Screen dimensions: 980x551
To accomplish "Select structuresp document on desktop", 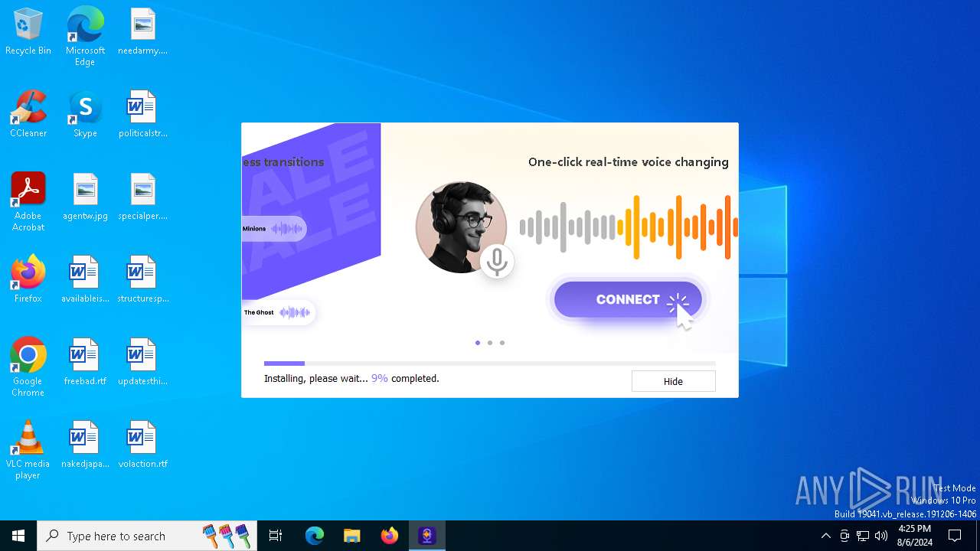I will pyautogui.click(x=142, y=280).
